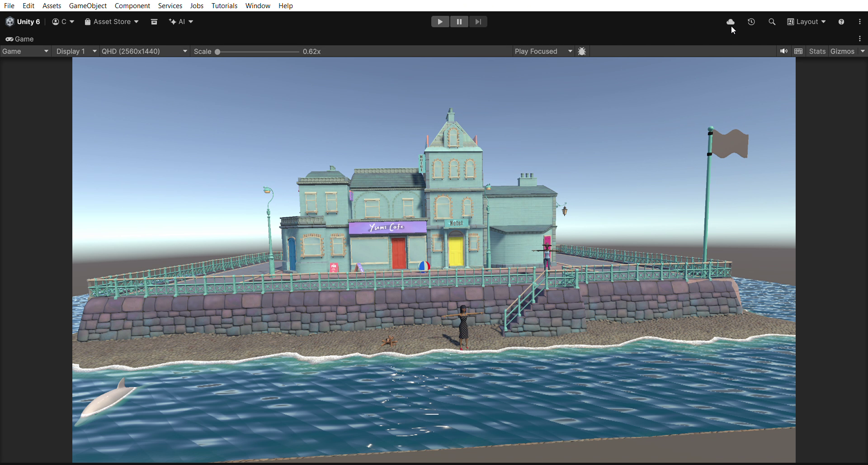
Task: Open the Unity Cloud icon
Action: pos(731,22)
